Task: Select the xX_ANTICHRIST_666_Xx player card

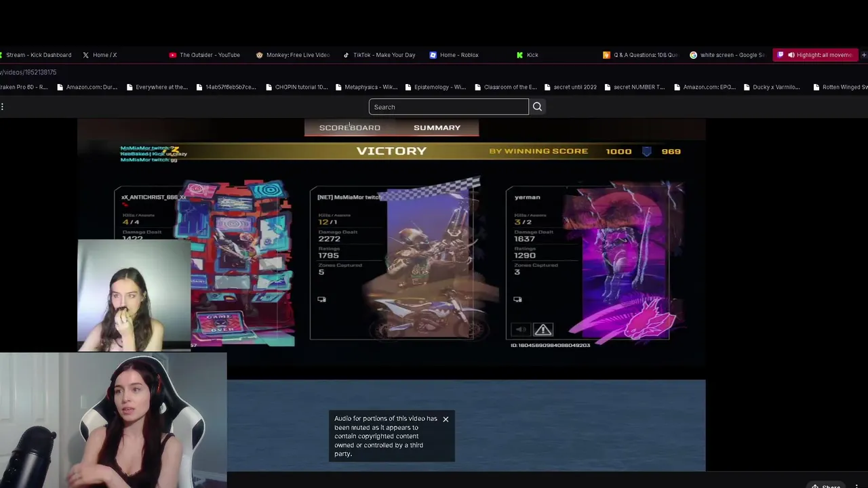Action: (x=203, y=264)
